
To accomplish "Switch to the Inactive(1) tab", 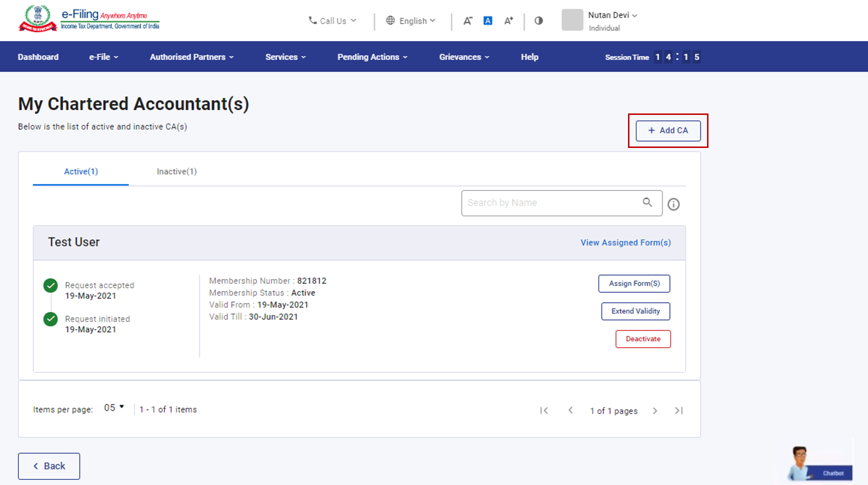I will (x=177, y=171).
